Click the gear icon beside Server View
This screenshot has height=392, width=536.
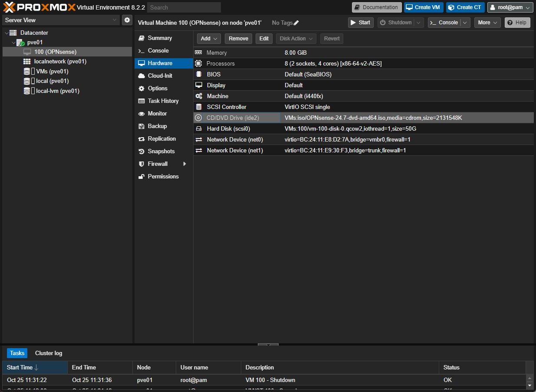(127, 20)
